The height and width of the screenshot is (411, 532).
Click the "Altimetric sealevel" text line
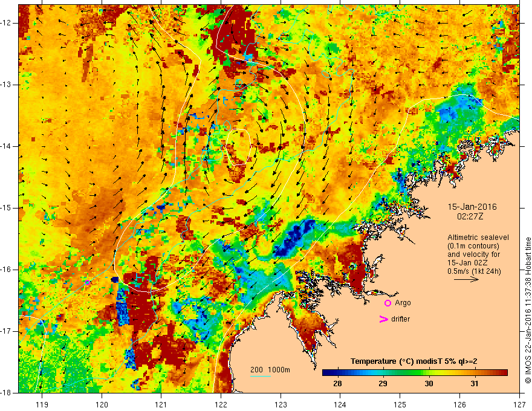pos(478,238)
